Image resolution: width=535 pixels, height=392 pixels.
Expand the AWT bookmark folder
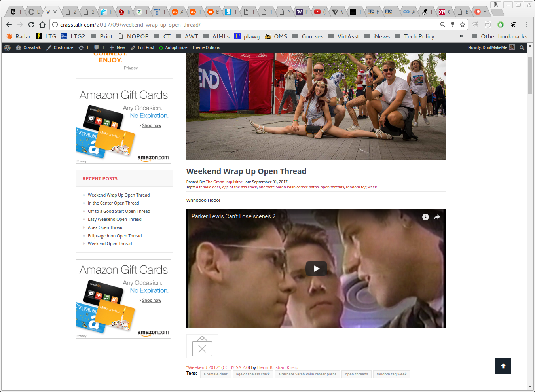point(187,36)
